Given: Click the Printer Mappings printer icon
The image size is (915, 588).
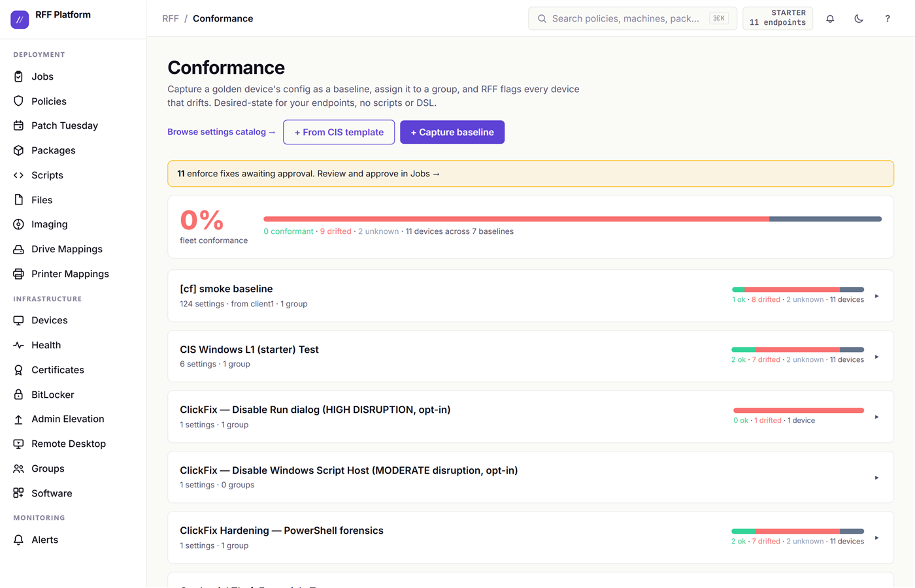Looking at the screenshot, I should point(18,274).
